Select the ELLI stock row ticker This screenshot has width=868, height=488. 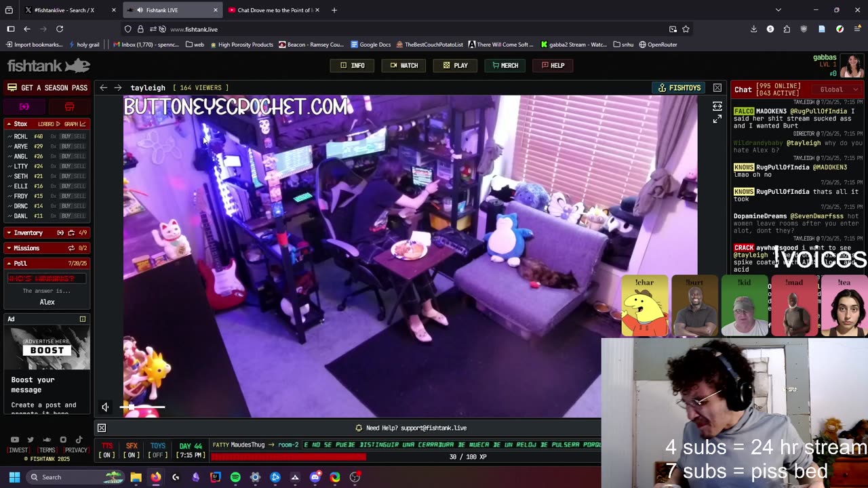pyautogui.click(x=21, y=186)
